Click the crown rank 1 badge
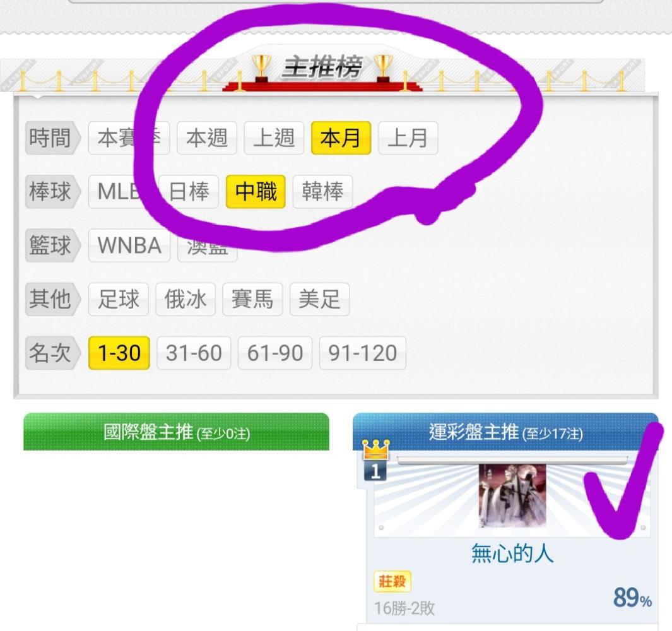Viewport: 672px width, 631px height. (376, 460)
